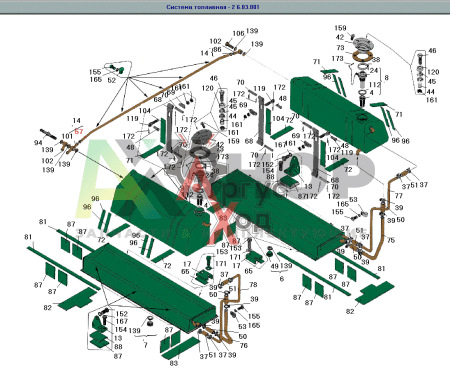The height and width of the screenshot is (378, 450).
Task: Select part label 94 beside the threaded bolt
Action: 38,143
